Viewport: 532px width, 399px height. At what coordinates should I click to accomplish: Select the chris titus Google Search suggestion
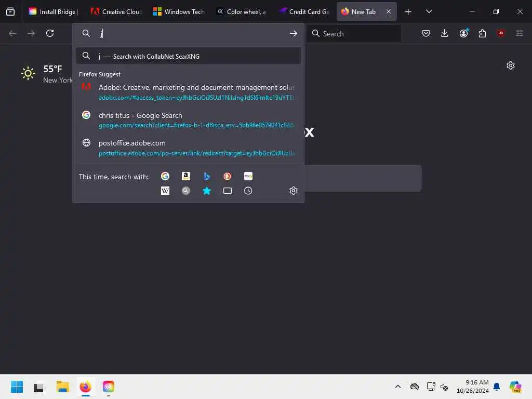[x=188, y=120]
